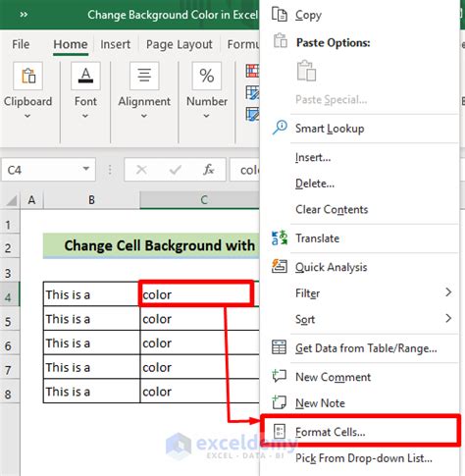
Task: Expand the Sort submenu arrow
Action: point(448,318)
